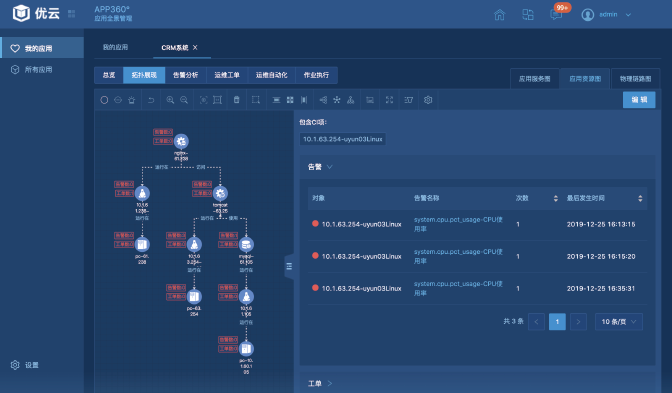Image resolution: width=672 pixels, height=393 pixels.
Task: Open the 总览 tab
Action: click(109, 75)
